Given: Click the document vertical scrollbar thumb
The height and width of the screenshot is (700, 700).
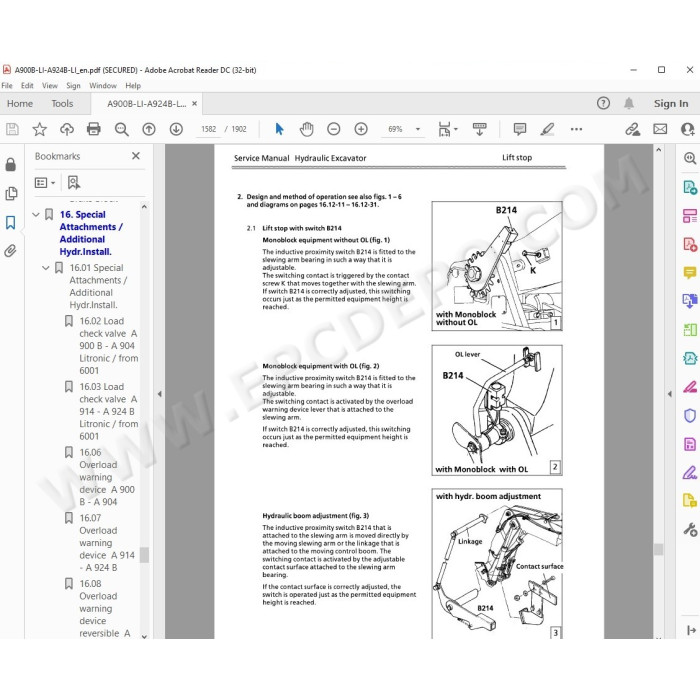Looking at the screenshot, I should pos(659,549).
